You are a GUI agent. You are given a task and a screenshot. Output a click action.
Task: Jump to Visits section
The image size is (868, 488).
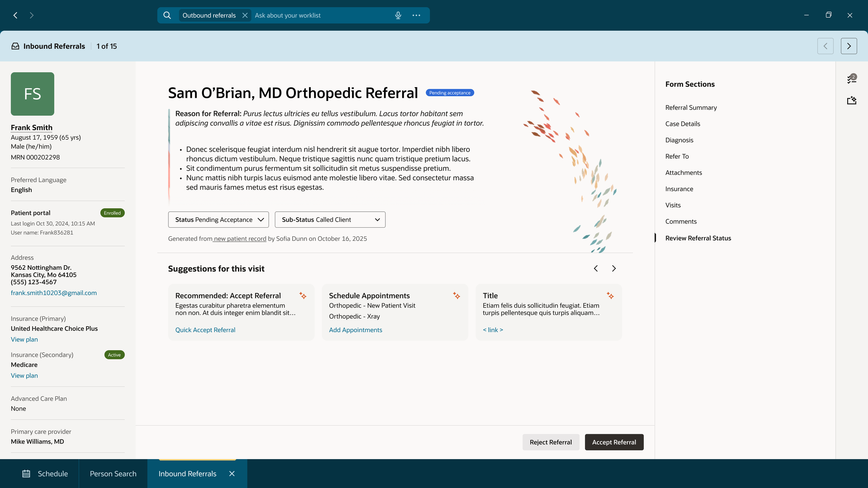[x=673, y=205]
